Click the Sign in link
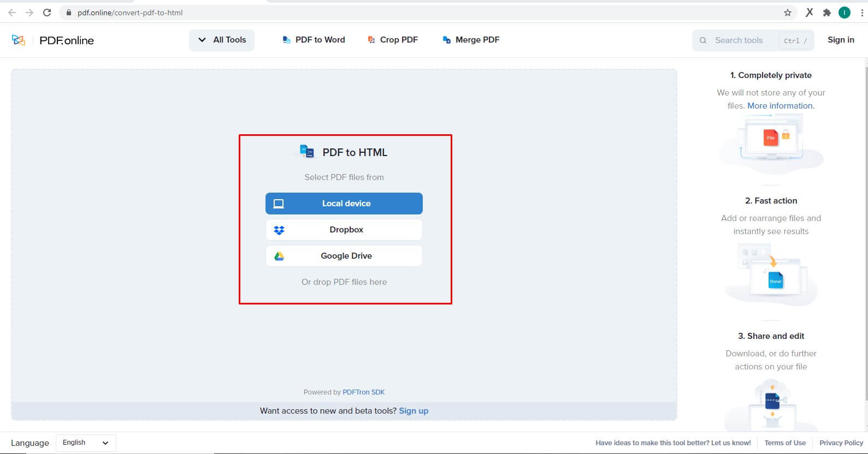Image resolution: width=868 pixels, height=454 pixels. (841, 40)
